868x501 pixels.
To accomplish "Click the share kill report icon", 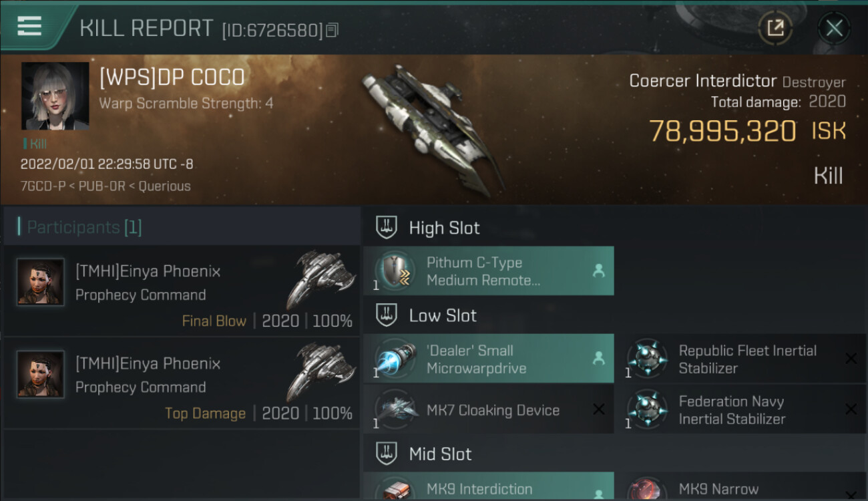I will [x=775, y=28].
